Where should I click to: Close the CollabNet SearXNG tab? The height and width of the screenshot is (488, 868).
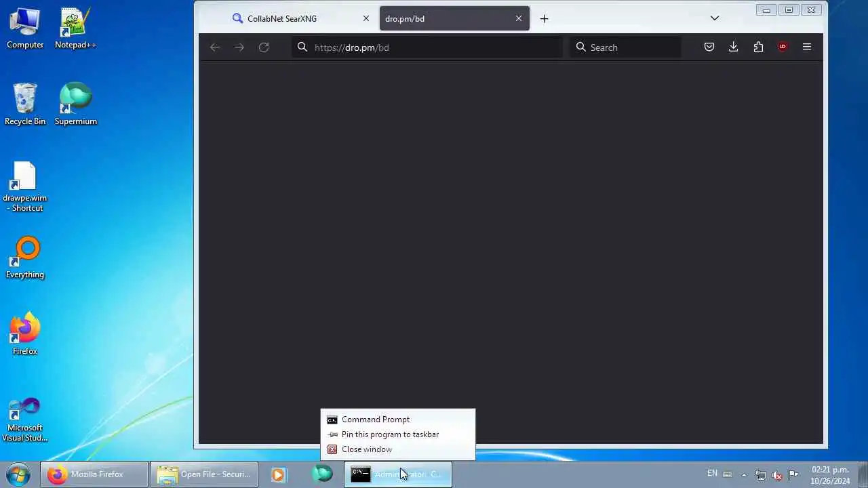[x=366, y=19]
